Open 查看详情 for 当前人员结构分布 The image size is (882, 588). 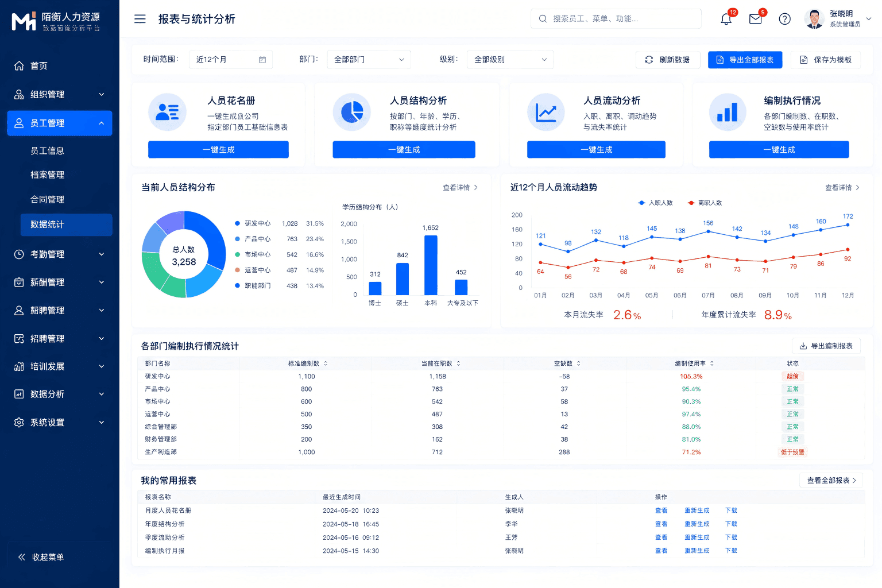461,188
